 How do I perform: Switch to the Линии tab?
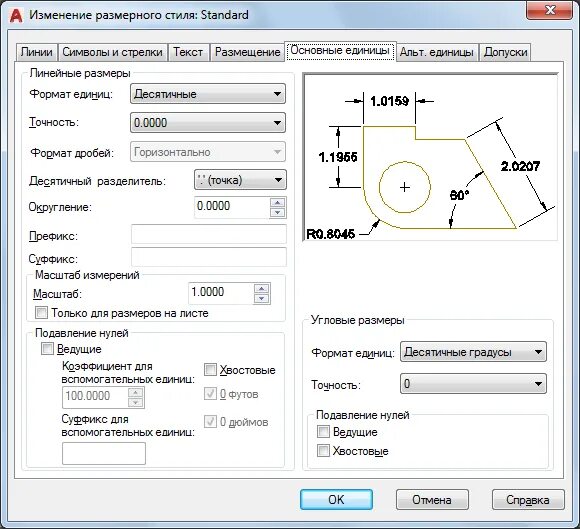[x=37, y=52]
